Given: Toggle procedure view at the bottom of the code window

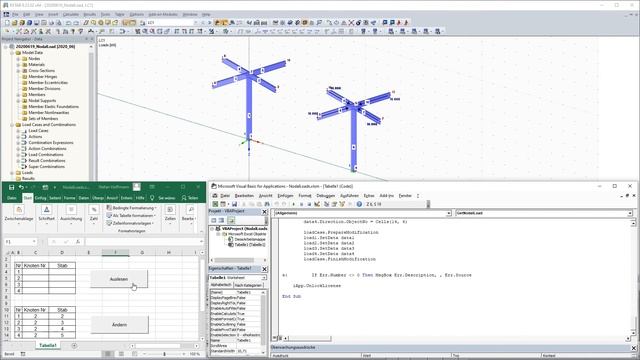Looking at the screenshot, I should (275, 338).
